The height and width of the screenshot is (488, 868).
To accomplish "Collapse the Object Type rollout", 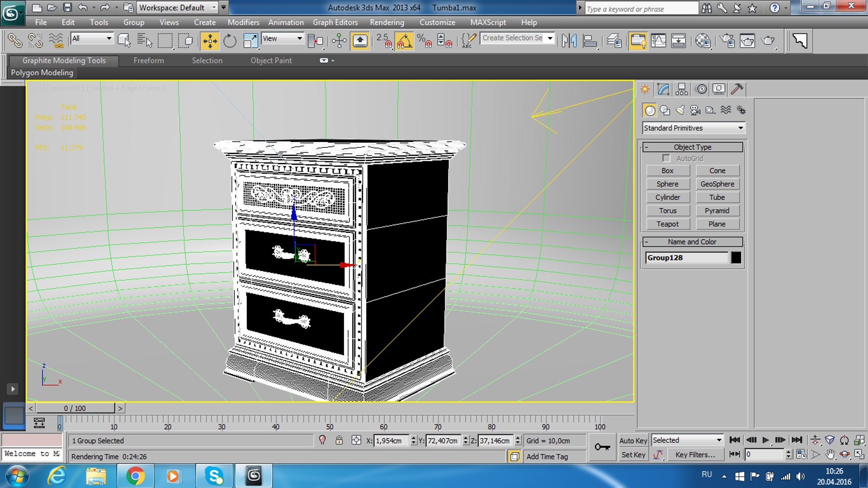I will (693, 147).
